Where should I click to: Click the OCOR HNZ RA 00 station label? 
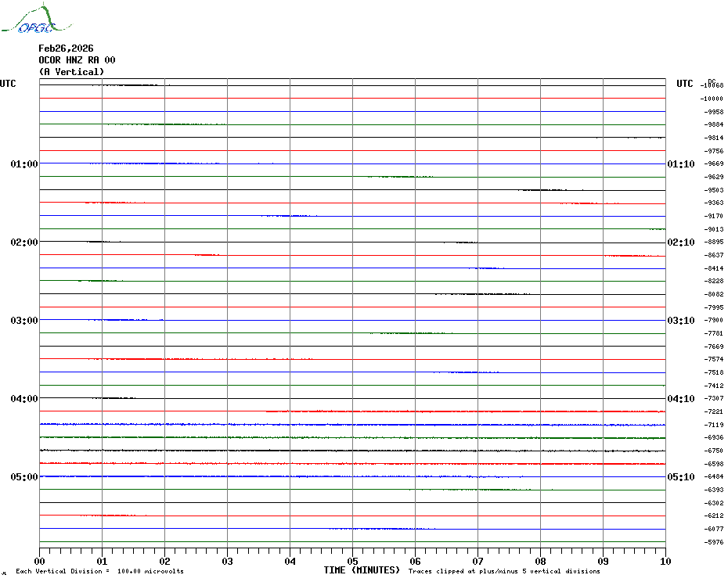(77, 60)
